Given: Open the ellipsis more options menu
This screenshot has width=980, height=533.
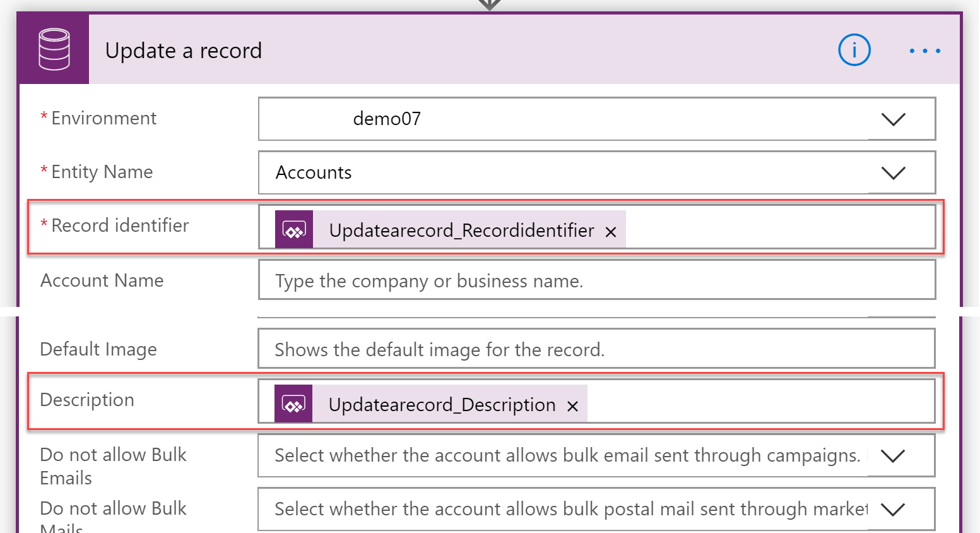Looking at the screenshot, I should point(924,51).
